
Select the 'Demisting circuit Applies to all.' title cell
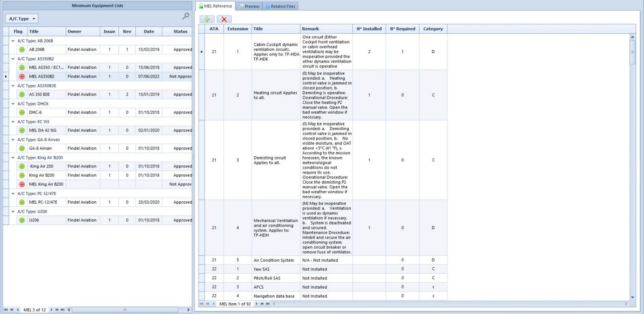click(x=276, y=160)
